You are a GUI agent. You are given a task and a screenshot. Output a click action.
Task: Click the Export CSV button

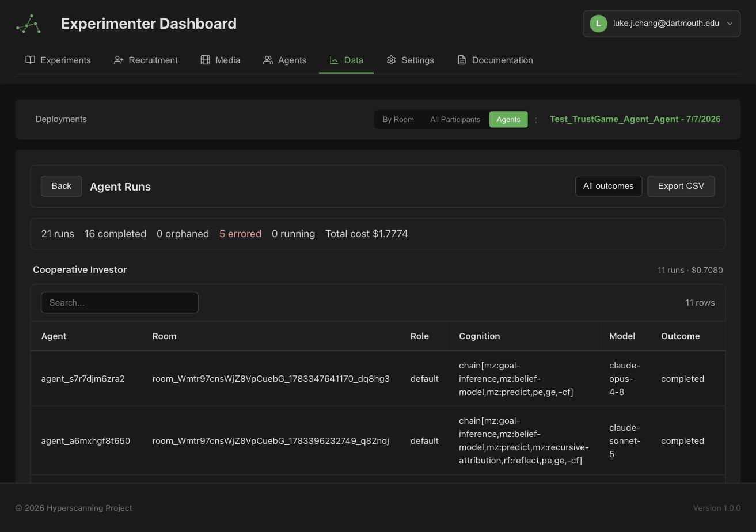(x=681, y=186)
